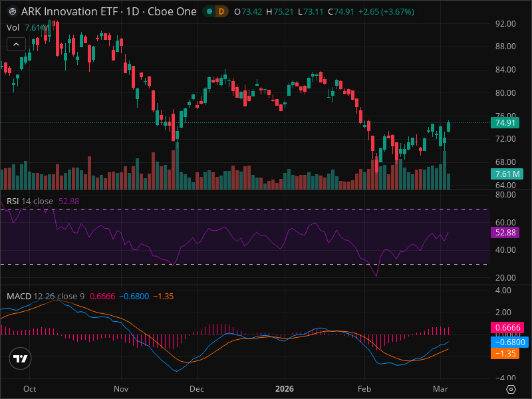Select the MACD 12 26 close 9 label

tap(45, 296)
